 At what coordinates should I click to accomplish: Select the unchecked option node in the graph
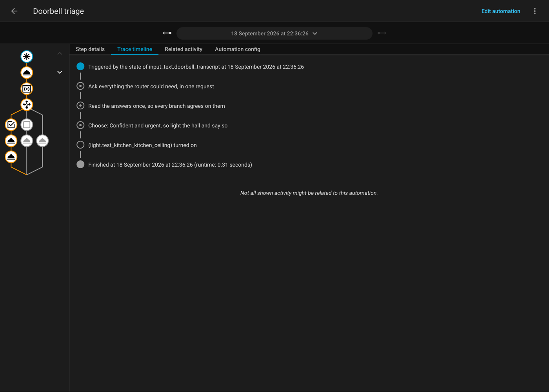(x=27, y=125)
